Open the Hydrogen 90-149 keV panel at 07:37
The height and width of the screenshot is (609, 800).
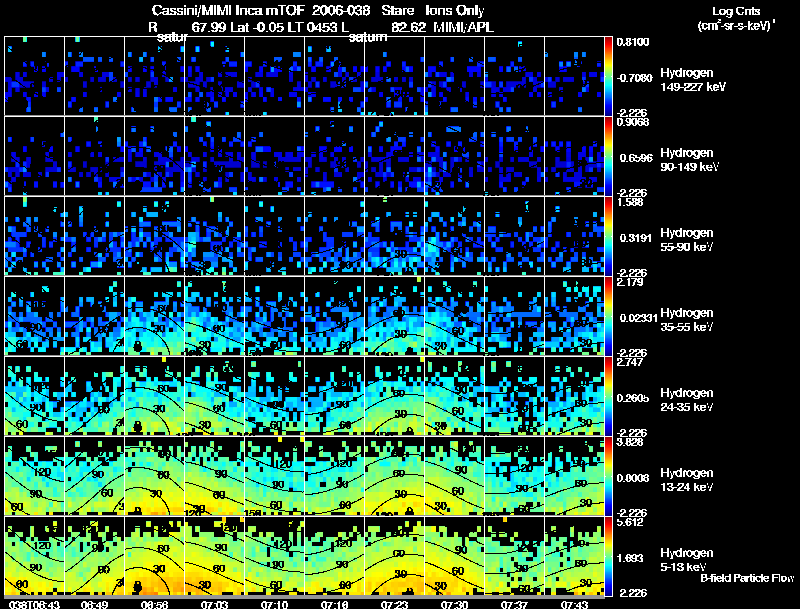[x=514, y=156]
